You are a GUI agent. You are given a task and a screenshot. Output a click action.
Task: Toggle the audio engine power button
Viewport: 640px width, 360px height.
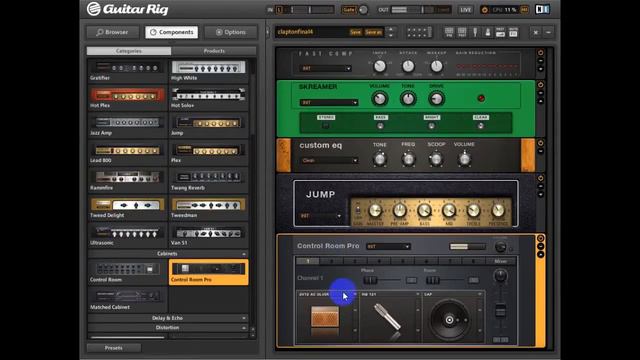pos(484,9)
